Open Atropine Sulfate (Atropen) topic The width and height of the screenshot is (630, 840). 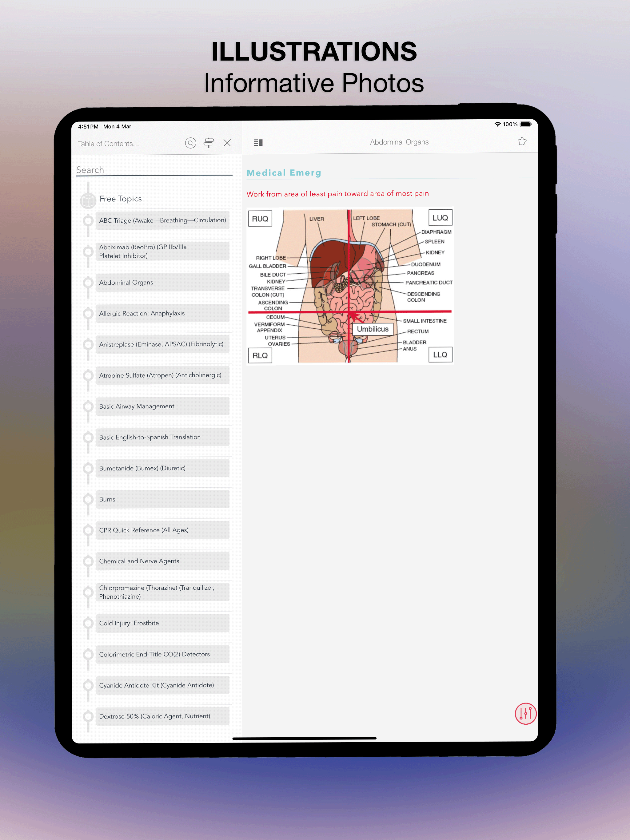[163, 375]
